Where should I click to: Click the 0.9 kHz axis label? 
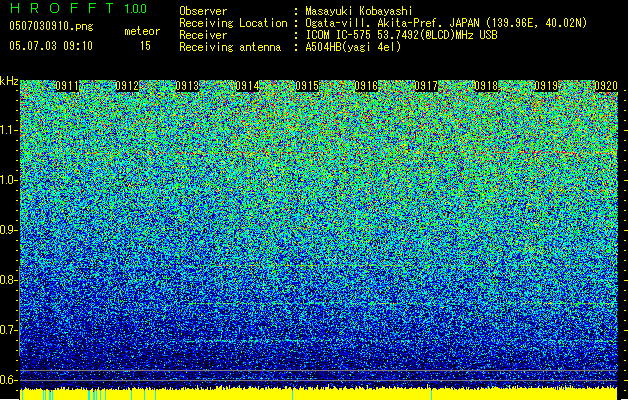[x=9, y=230]
